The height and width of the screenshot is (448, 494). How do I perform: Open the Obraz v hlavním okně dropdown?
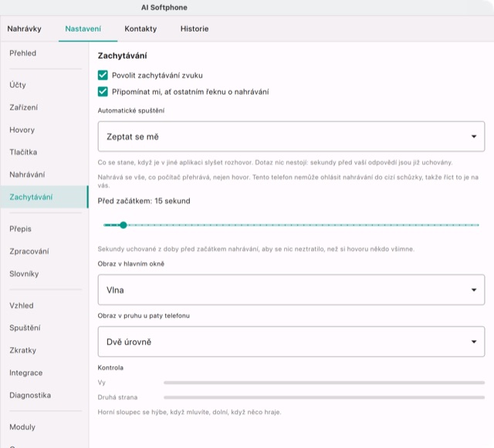pos(291,290)
